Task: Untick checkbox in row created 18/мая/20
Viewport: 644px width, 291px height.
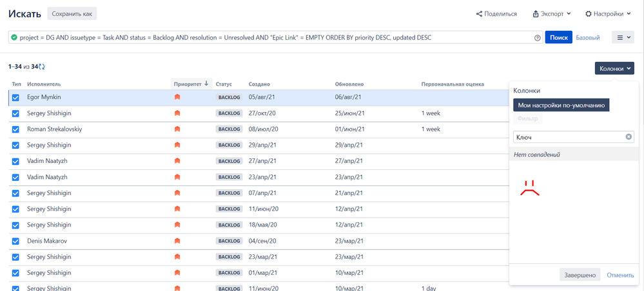Action: 15,225
